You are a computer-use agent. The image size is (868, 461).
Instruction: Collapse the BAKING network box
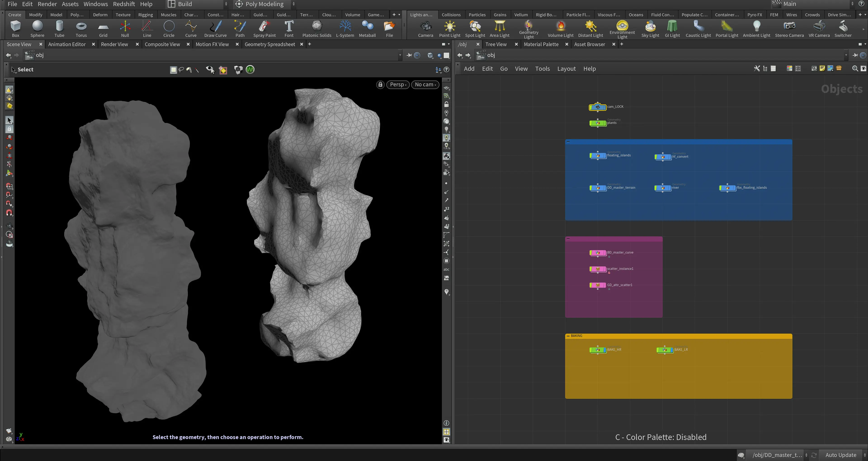[x=568, y=336]
